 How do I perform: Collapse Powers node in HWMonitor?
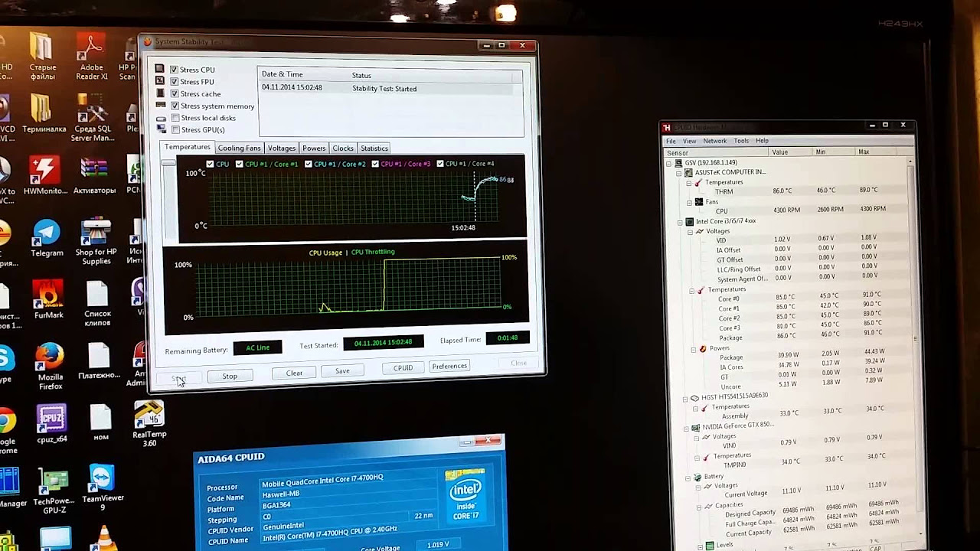tap(694, 349)
